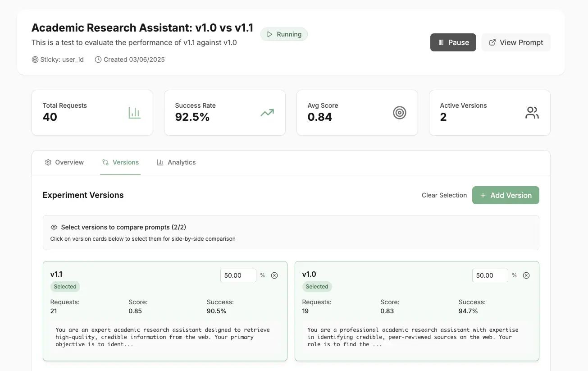Toggle selection of the v1.1 version card

click(x=165, y=311)
